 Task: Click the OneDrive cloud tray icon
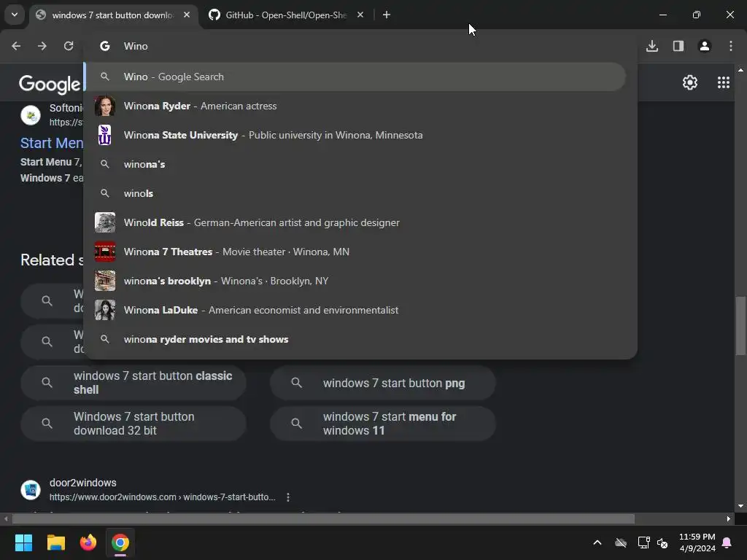coord(621,542)
